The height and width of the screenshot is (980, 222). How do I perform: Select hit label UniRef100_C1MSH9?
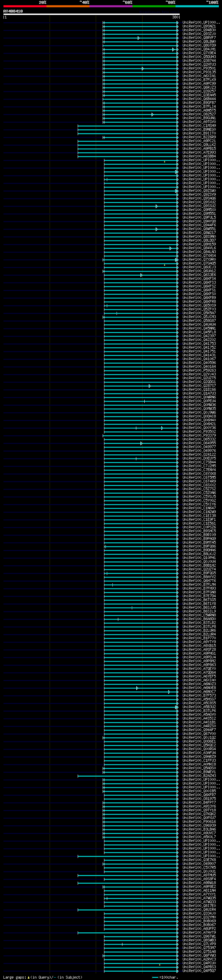click(199, 126)
